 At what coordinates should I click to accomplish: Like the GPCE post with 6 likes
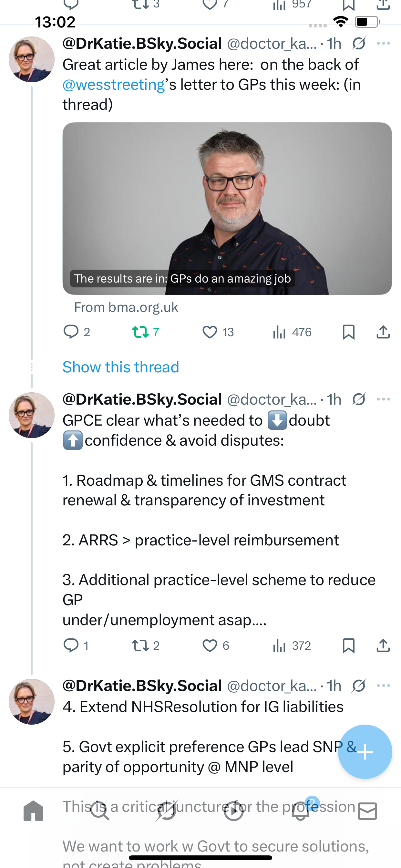(x=210, y=645)
